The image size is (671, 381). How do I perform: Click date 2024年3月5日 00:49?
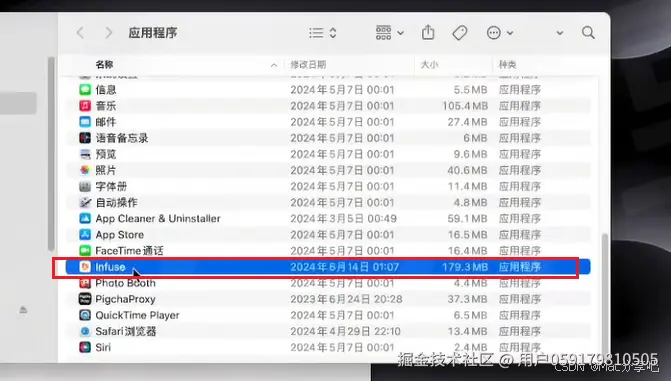pyautogui.click(x=344, y=218)
